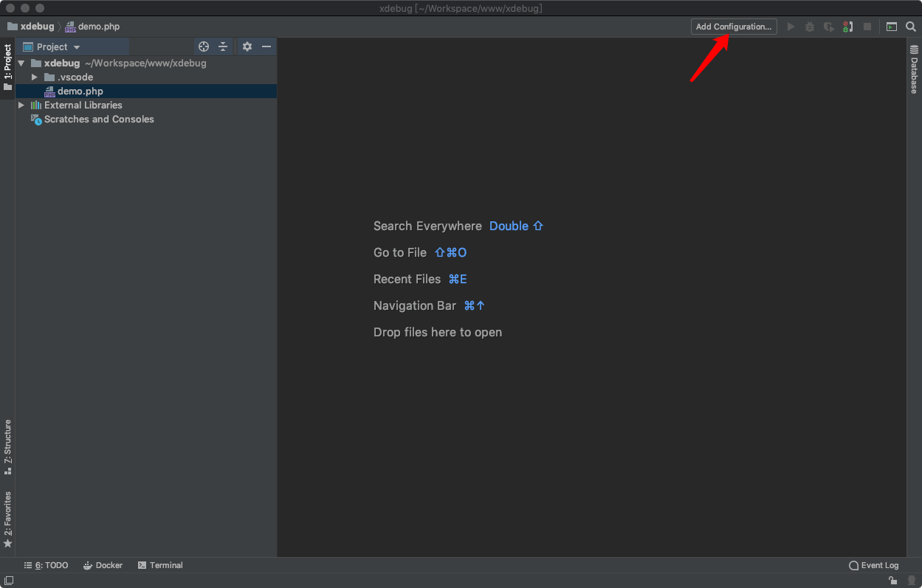Open the Project view dropdown

(x=76, y=46)
